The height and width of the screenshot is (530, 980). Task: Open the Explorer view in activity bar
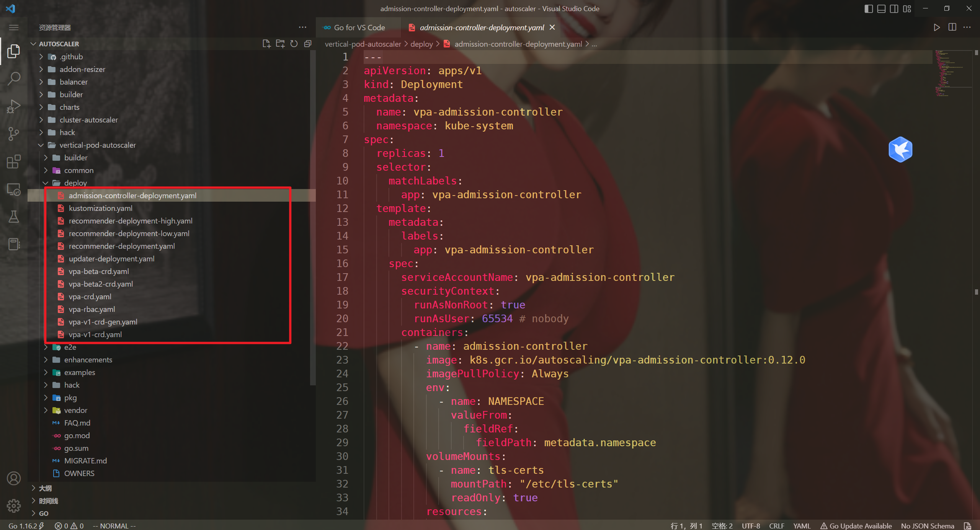point(14,51)
